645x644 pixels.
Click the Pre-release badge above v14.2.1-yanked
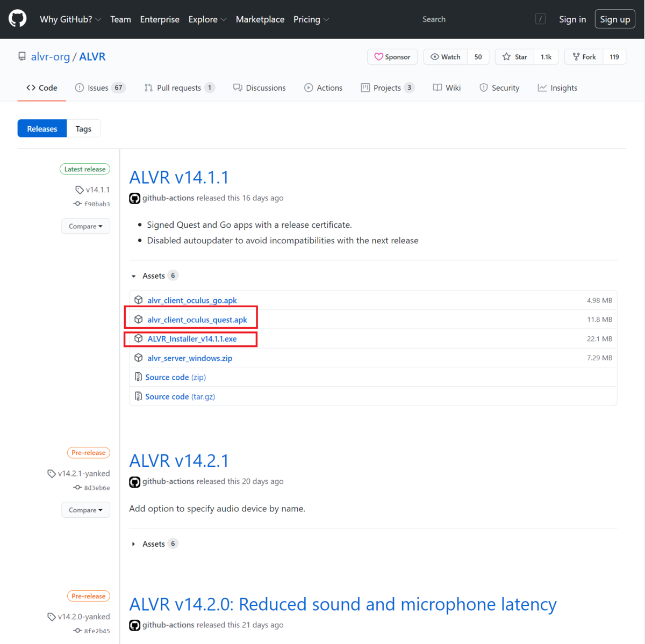pyautogui.click(x=88, y=453)
